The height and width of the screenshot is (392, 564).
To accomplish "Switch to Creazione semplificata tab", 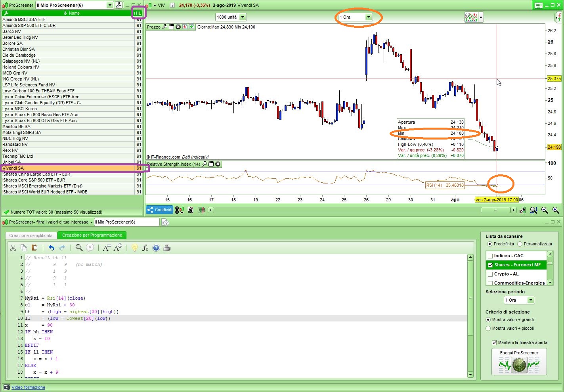I will tap(31, 235).
